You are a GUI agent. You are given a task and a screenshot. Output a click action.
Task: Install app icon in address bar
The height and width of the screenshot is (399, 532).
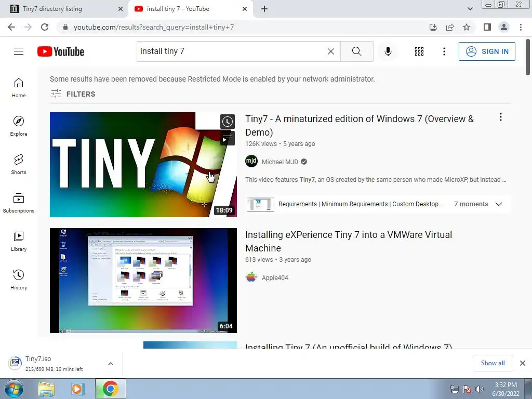tap(433, 27)
